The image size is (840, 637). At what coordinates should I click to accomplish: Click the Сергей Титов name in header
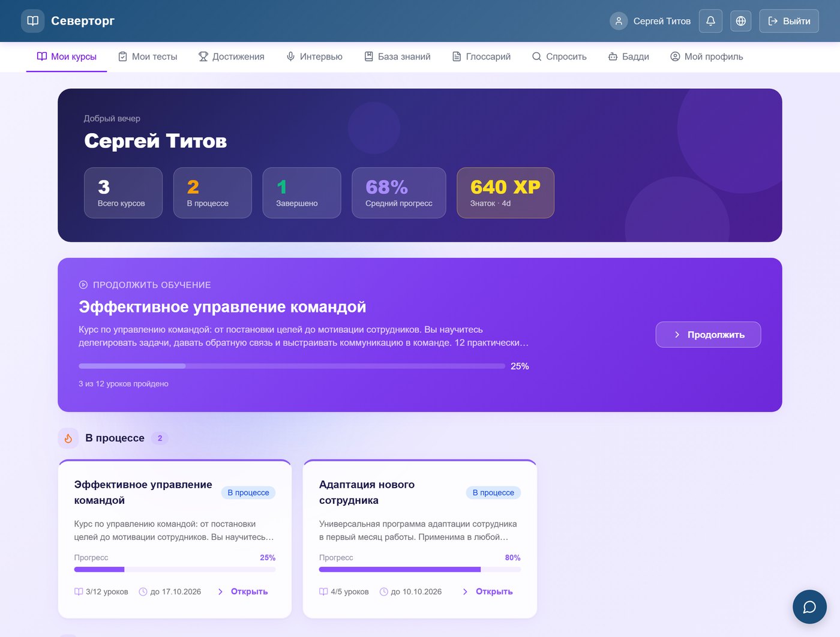662,21
